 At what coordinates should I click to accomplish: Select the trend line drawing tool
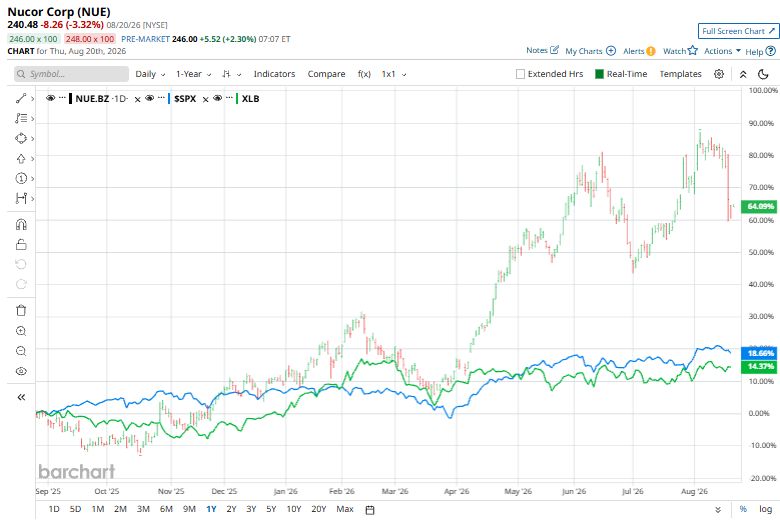21,99
